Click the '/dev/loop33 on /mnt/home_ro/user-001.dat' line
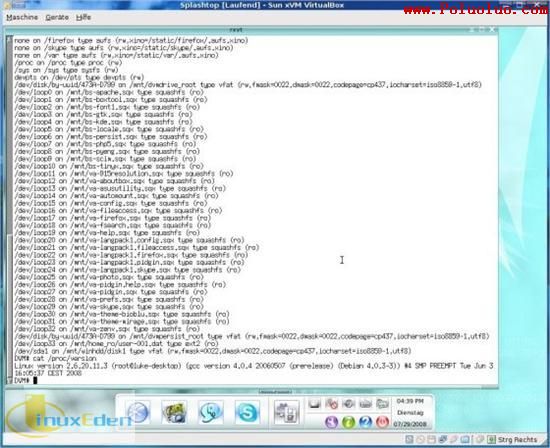 pos(116,343)
